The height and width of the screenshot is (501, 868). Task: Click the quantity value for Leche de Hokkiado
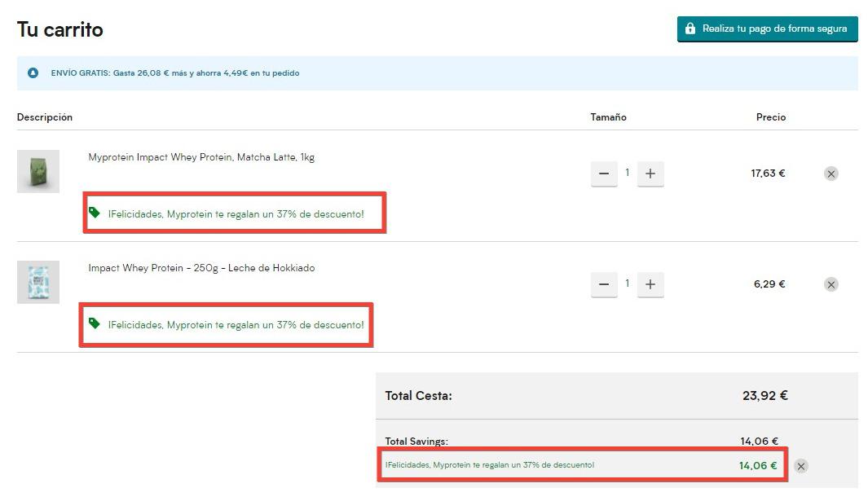[628, 283]
